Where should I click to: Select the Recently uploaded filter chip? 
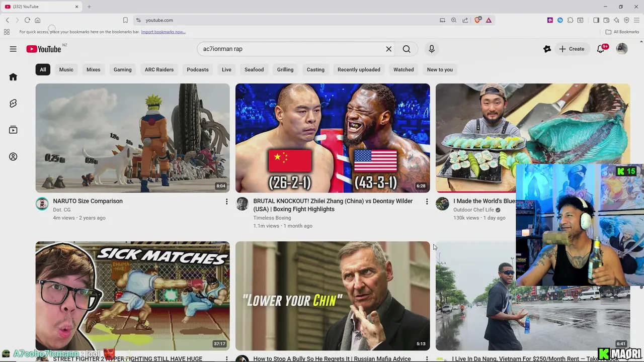[359, 70]
